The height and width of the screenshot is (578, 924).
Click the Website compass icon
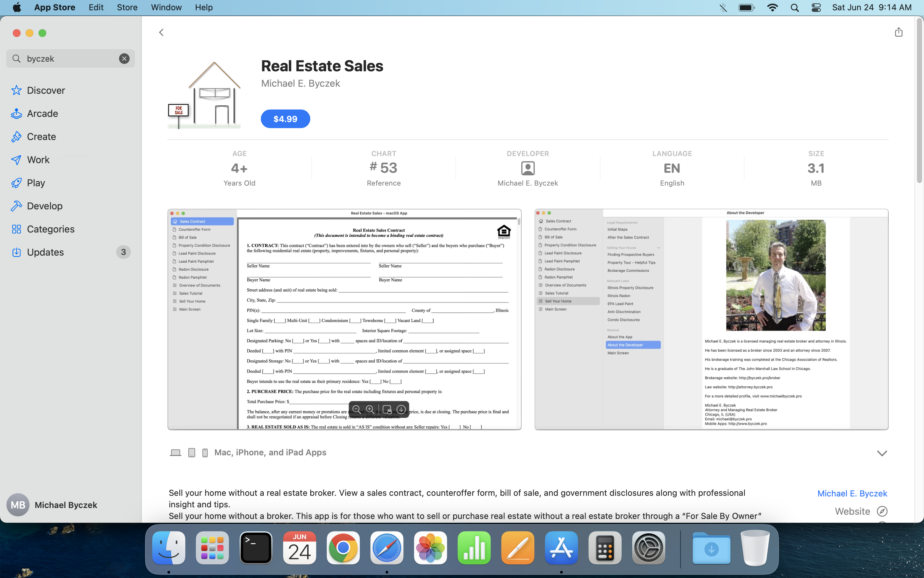pos(882,512)
